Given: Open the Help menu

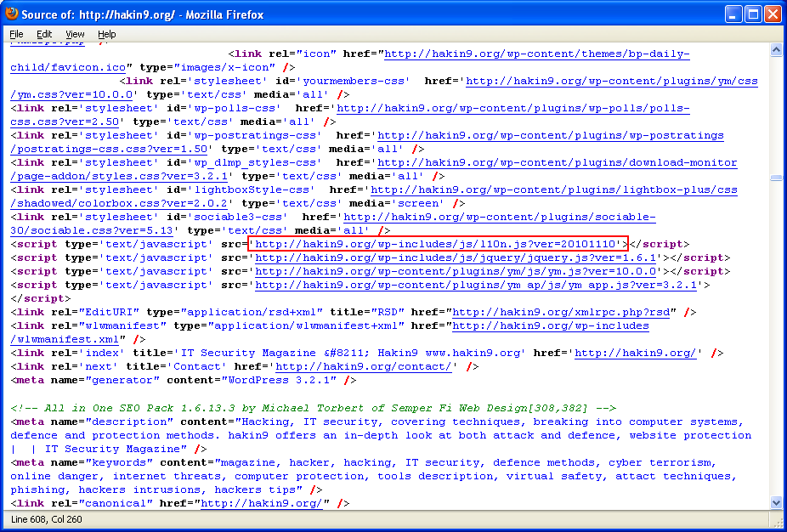Looking at the screenshot, I should (107, 34).
